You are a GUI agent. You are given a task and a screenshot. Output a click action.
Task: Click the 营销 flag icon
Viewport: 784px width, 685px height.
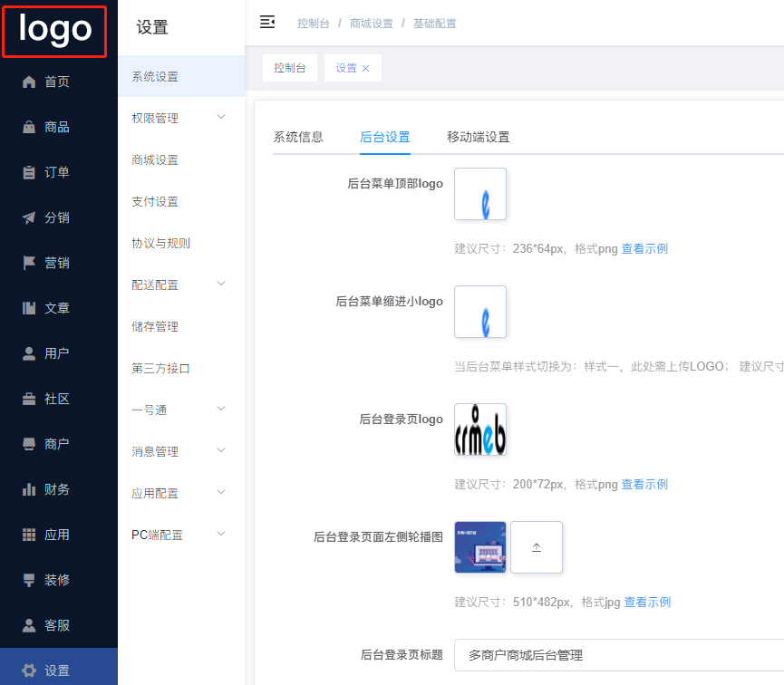point(29,263)
